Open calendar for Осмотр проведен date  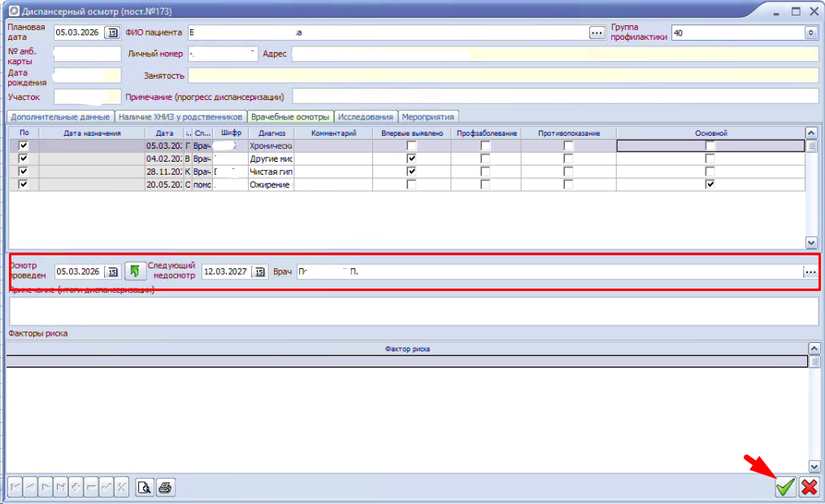click(x=112, y=272)
